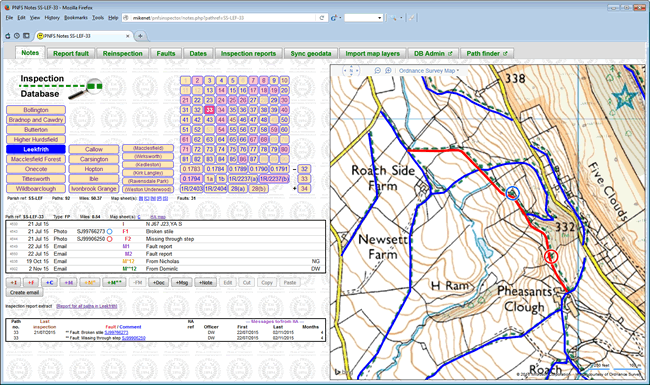Click the sidebar panel toolbar icon
Screen dimensions: 650x385
(x=26, y=36)
